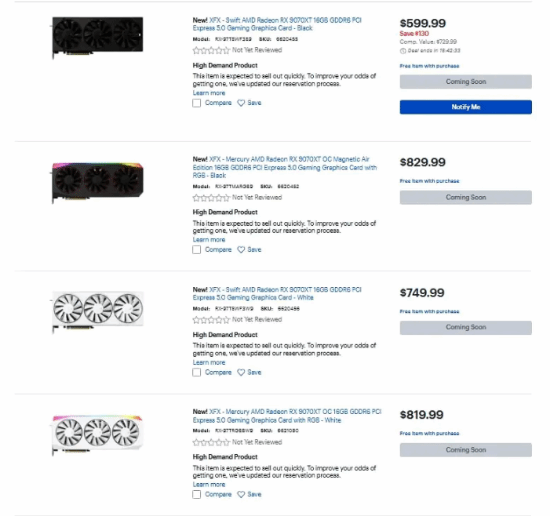Click heart icon for Mercury Magnetic Air card
This screenshot has width=550, height=516.
tap(241, 250)
